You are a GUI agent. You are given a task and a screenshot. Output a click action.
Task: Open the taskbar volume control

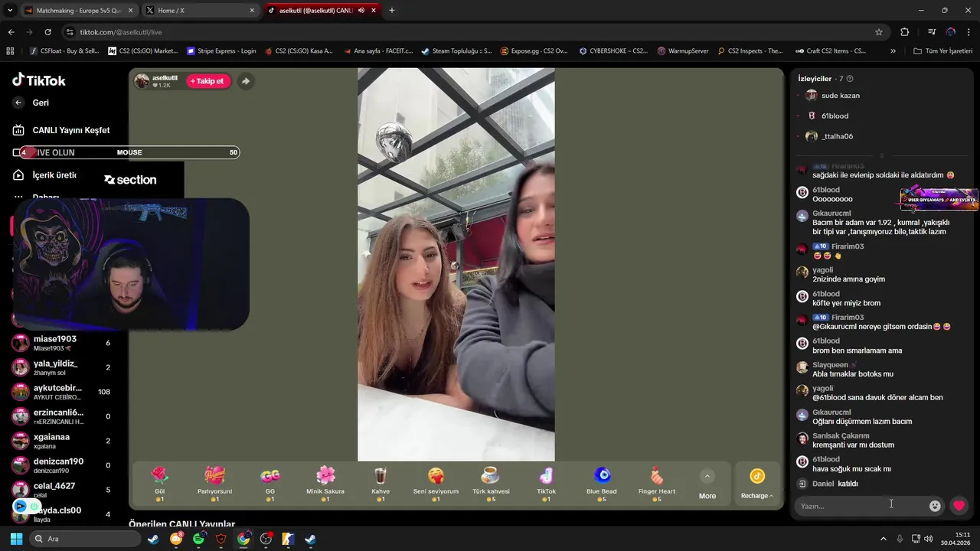pos(929,539)
